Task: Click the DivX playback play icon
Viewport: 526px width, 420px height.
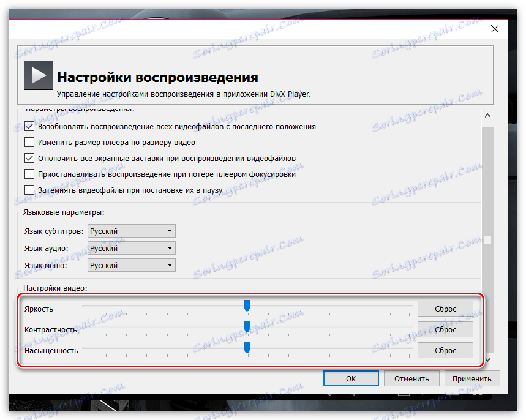Action: point(38,74)
